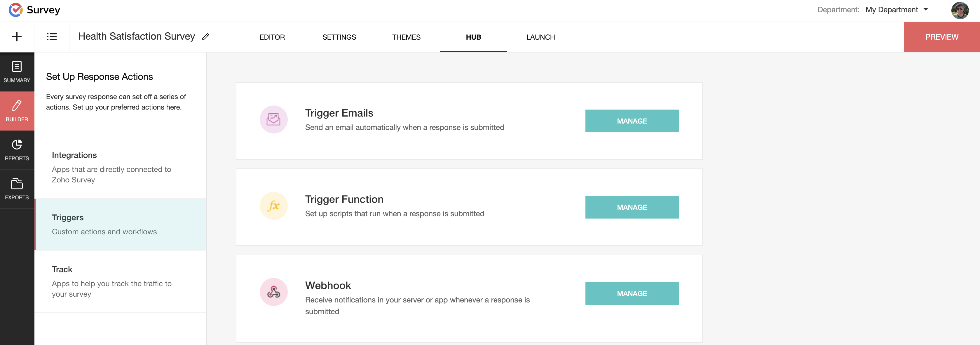Viewport: 980px width, 345px height.
Task: Open the Summary sidebar section
Action: coord(17,72)
